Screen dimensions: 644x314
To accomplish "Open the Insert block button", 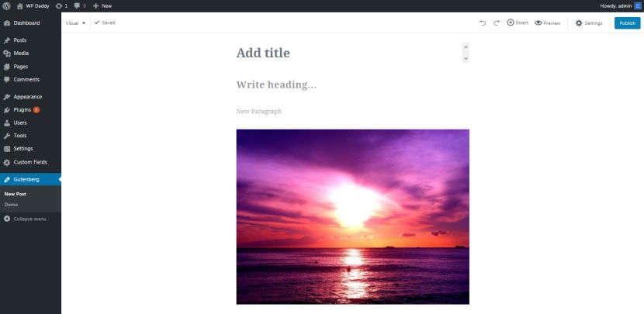I will 518,23.
